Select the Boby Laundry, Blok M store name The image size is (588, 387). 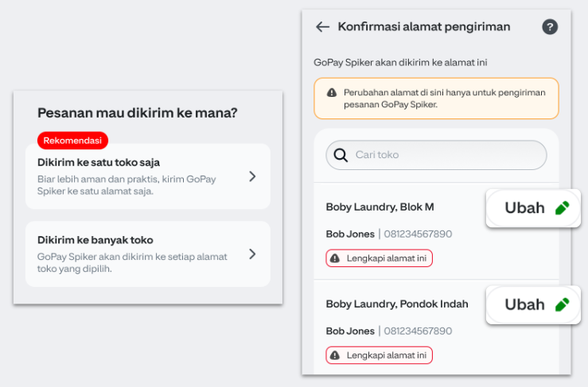tap(380, 207)
